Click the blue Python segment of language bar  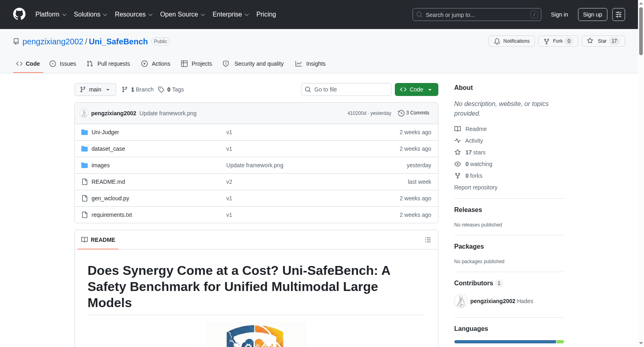pyautogui.click(x=505, y=342)
